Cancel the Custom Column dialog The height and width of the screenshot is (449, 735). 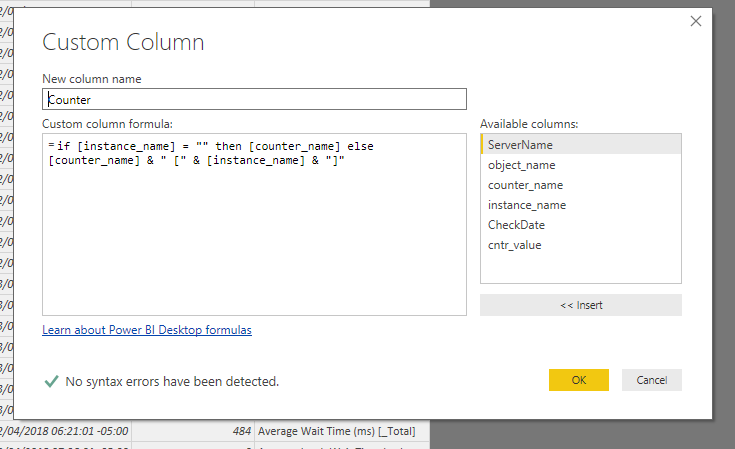(652, 380)
